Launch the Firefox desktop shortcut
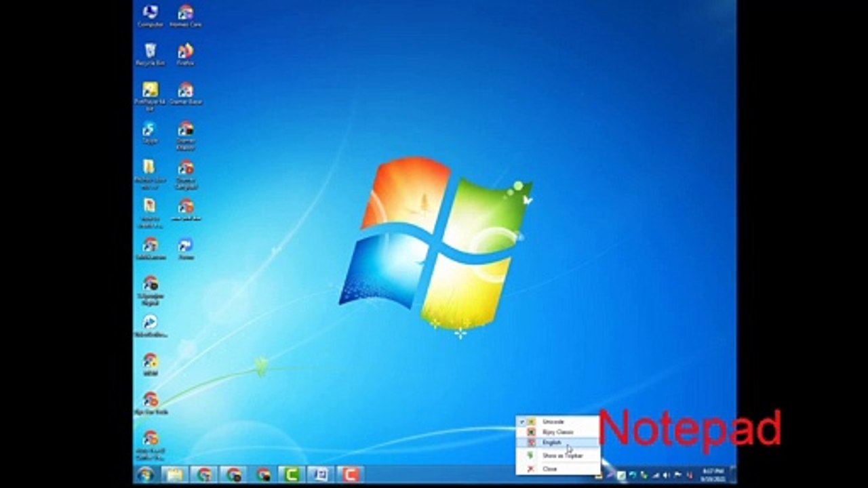 tap(185, 54)
